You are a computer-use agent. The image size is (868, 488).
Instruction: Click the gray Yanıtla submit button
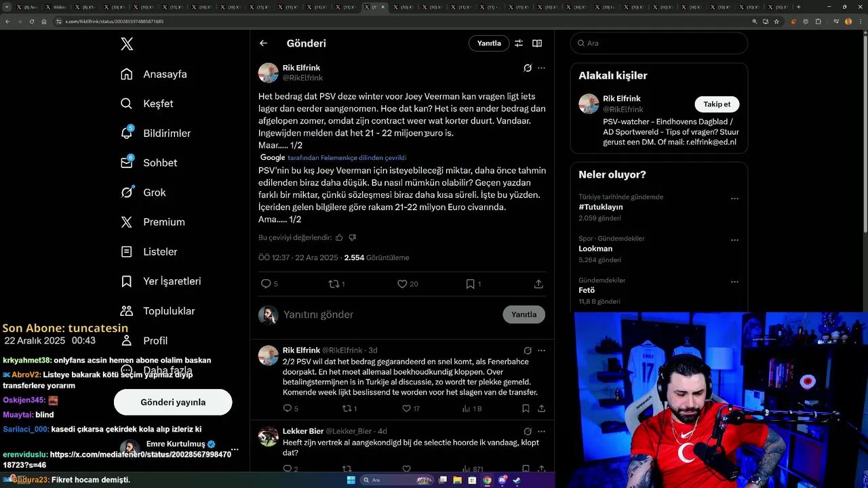524,314
